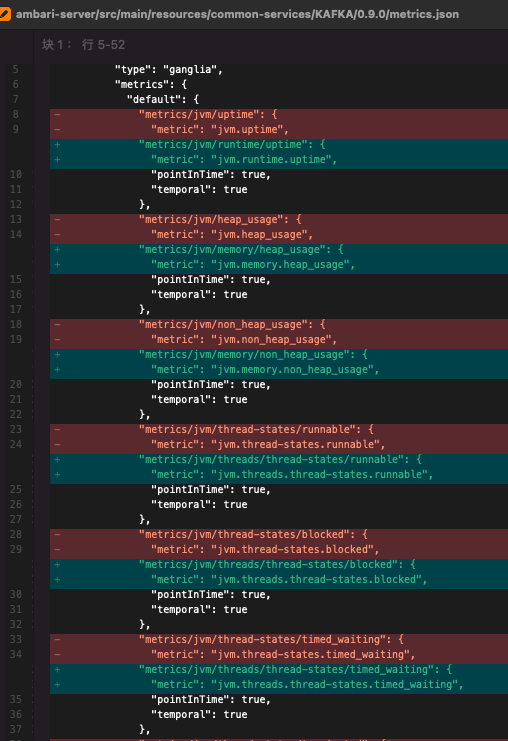
Task: Select the block header "块 1: 行 5-52"
Action: (84, 45)
